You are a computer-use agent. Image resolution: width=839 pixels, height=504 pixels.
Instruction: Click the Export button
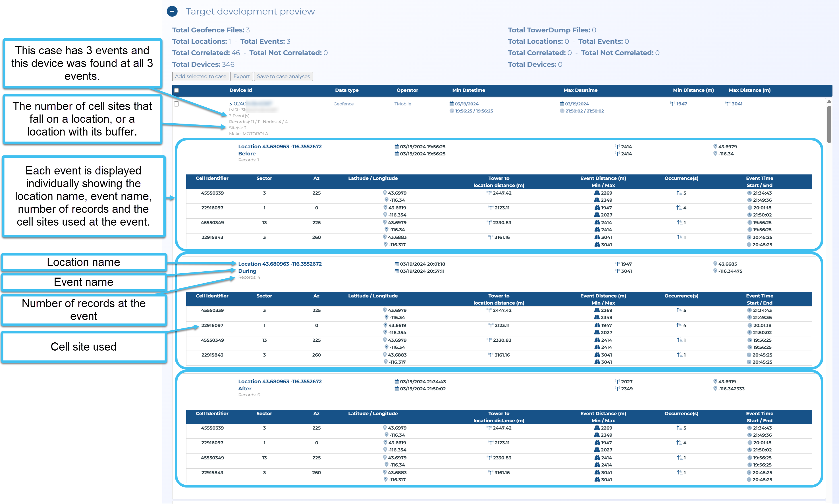pos(241,76)
